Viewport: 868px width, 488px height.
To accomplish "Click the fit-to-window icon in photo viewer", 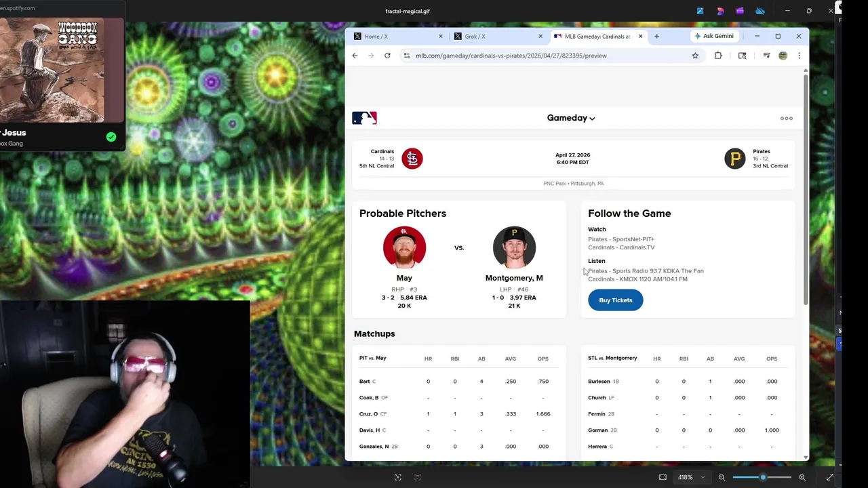I will pos(663,477).
